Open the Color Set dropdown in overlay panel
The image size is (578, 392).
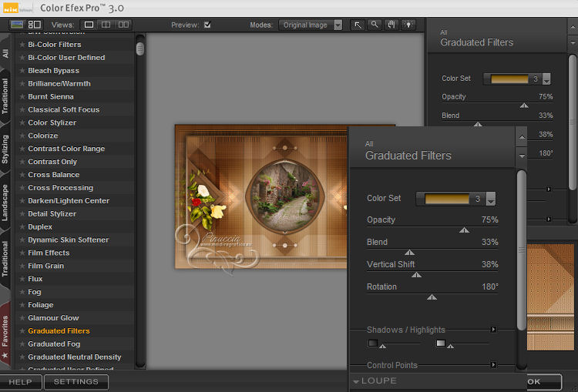pyautogui.click(x=491, y=199)
